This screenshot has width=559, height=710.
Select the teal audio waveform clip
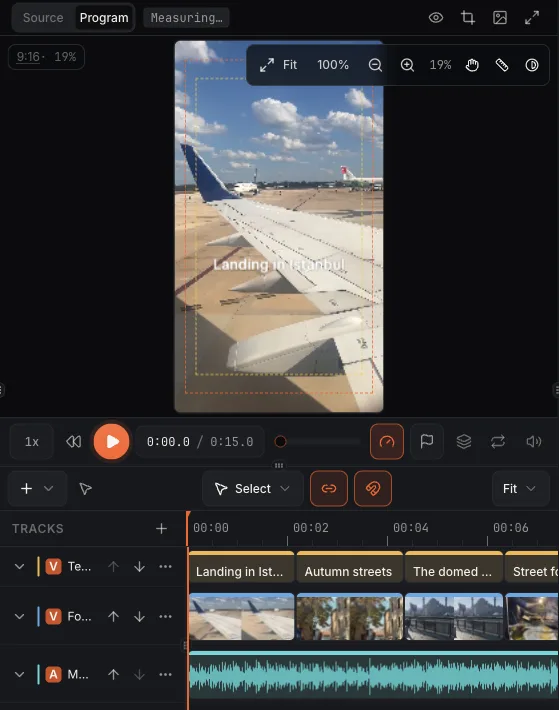(x=373, y=675)
